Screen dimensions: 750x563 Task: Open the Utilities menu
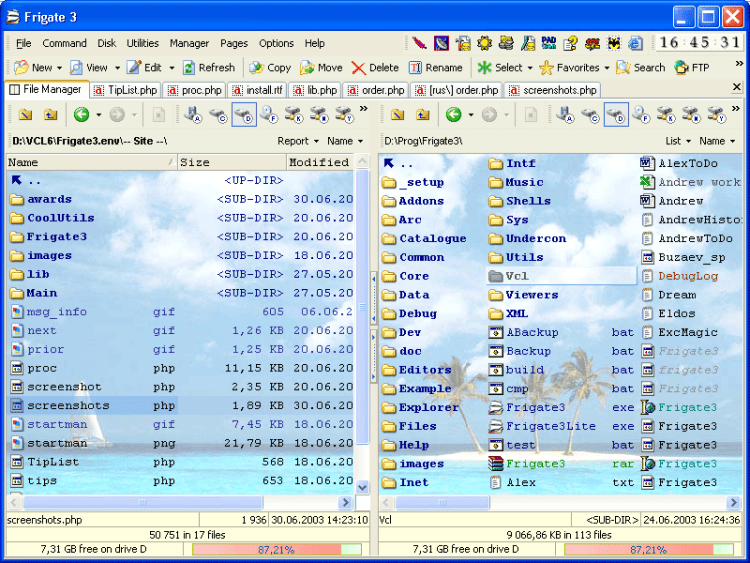tap(142, 43)
